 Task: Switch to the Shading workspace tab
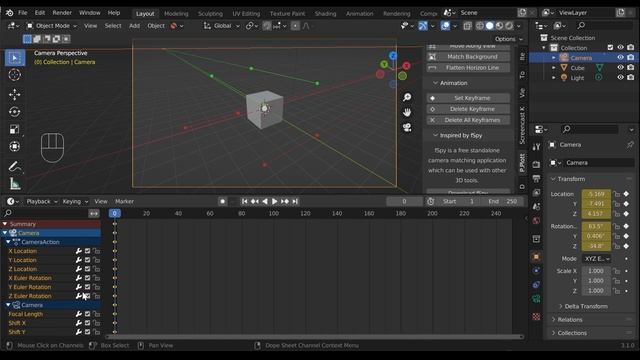coord(325,13)
